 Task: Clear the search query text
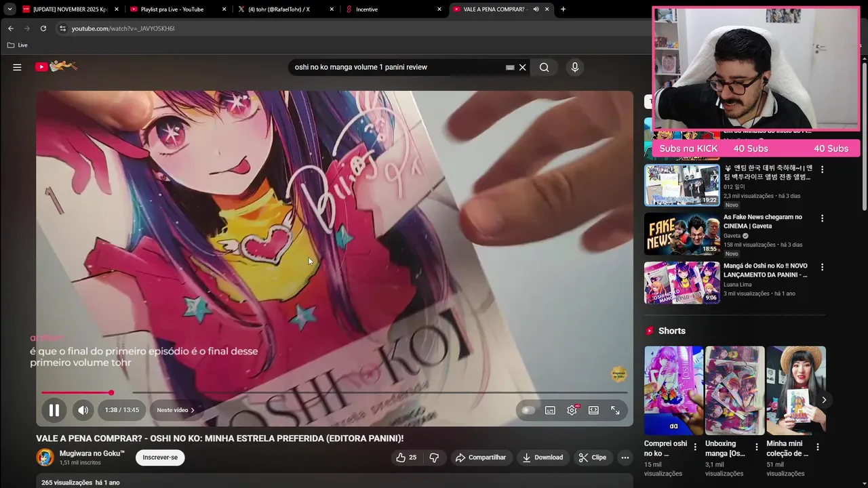point(522,67)
